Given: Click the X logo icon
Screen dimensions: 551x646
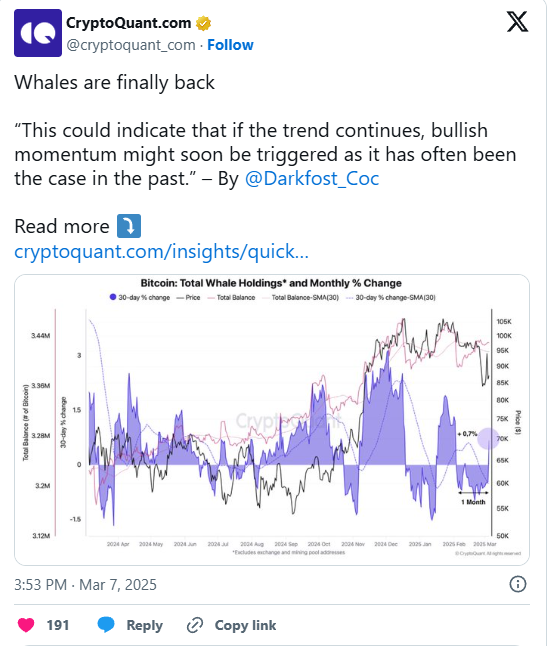Looking at the screenshot, I should 517,21.
